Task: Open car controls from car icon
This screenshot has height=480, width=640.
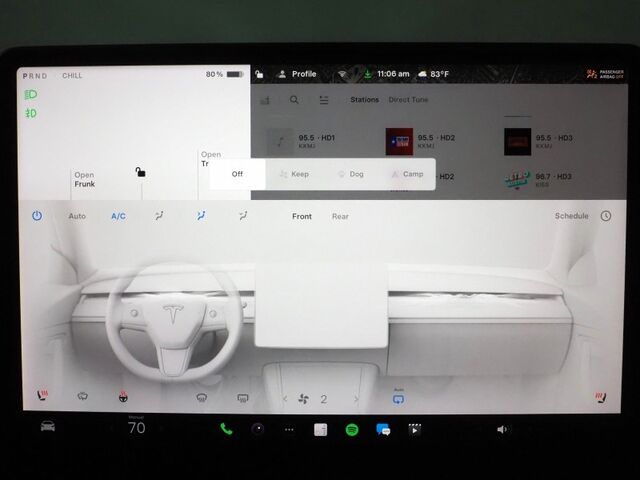Action: pyautogui.click(x=47, y=427)
